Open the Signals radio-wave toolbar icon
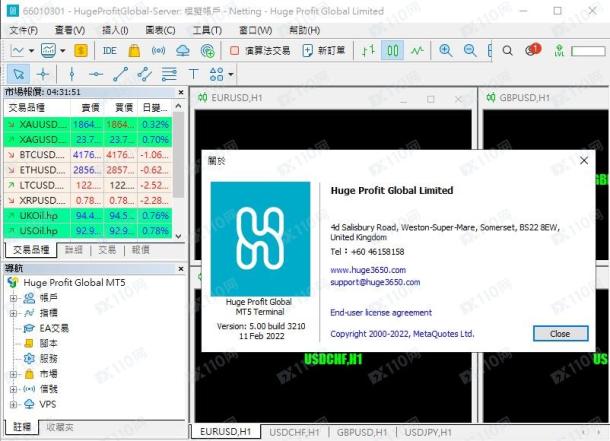The height and width of the screenshot is (441, 610). [158, 51]
